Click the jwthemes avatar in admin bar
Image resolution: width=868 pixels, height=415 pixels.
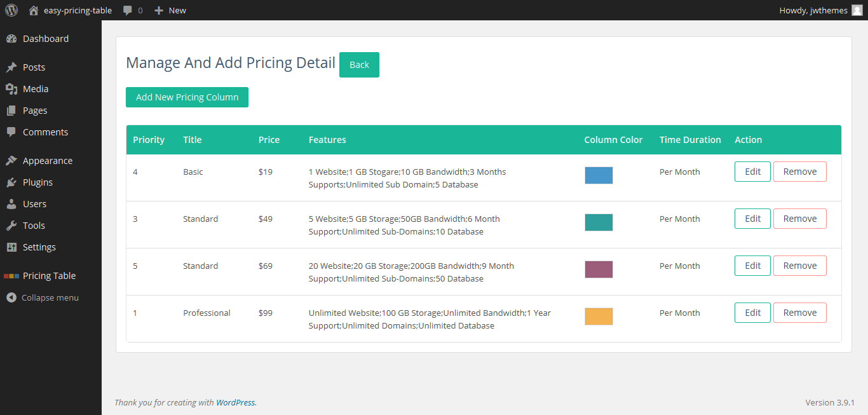pyautogui.click(x=857, y=10)
